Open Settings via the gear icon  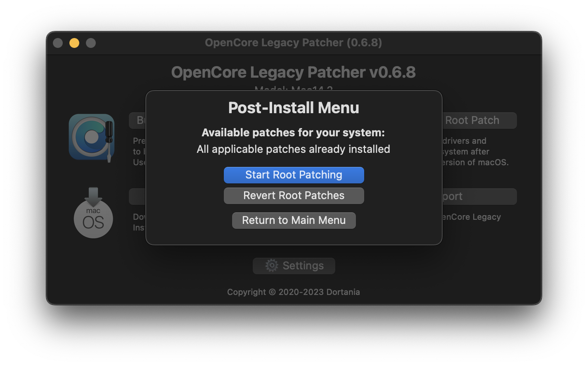(x=272, y=266)
